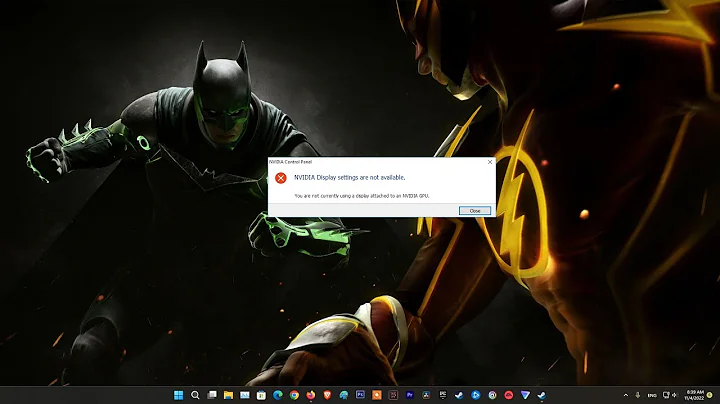Open Task View from the taskbar
This screenshot has width=720, height=404.
(212, 395)
